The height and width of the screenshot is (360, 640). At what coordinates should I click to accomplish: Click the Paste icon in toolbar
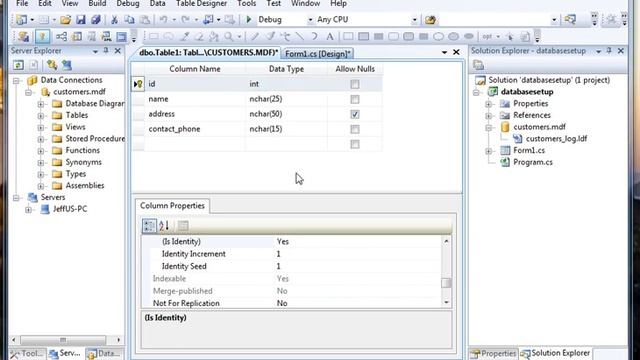coord(144,20)
